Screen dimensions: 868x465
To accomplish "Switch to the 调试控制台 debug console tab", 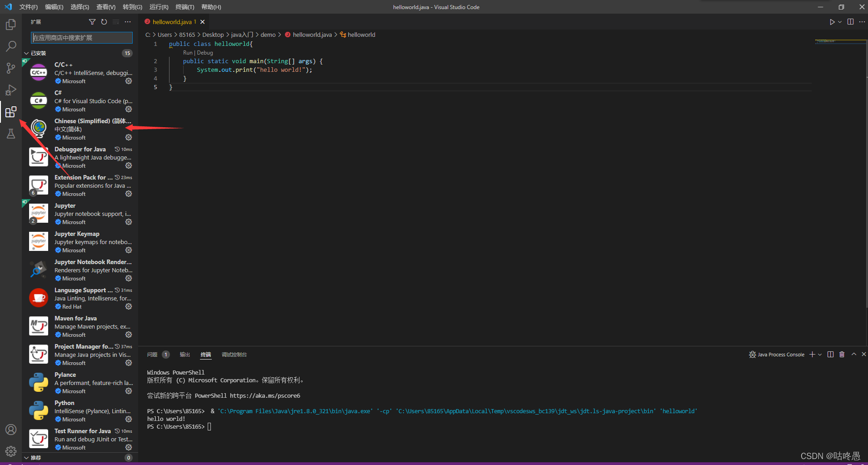I will click(234, 355).
